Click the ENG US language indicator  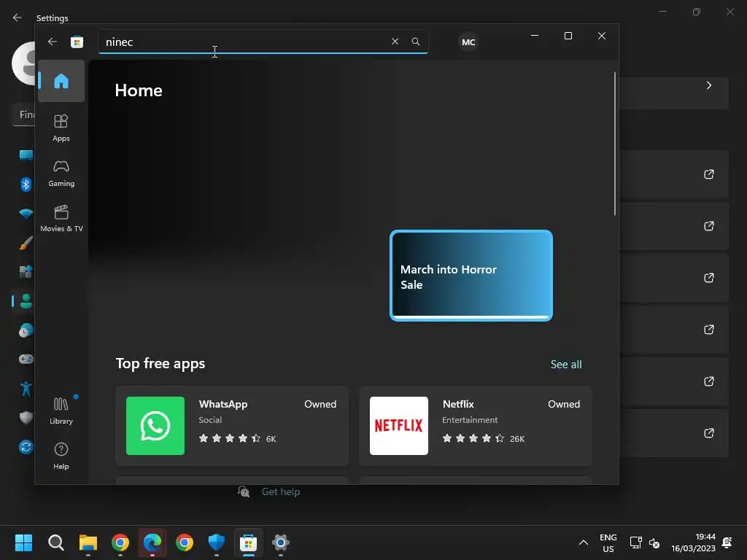[608, 542]
